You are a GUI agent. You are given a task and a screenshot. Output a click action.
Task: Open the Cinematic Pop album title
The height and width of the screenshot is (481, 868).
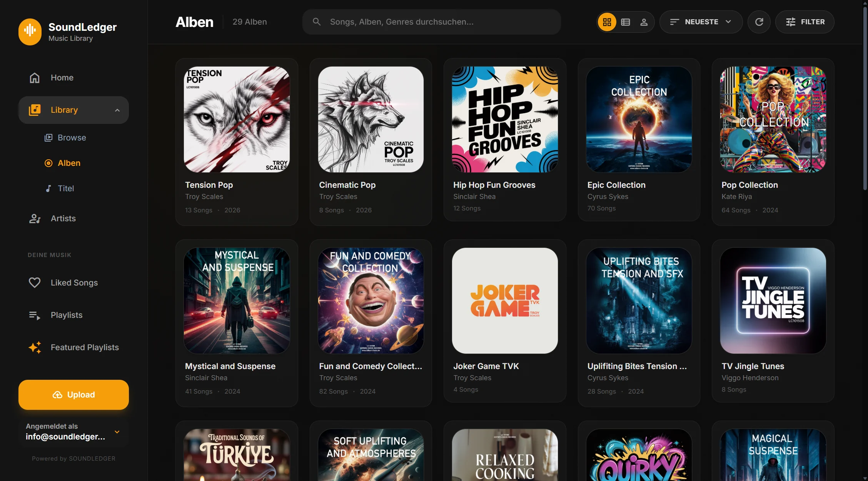[x=347, y=185]
